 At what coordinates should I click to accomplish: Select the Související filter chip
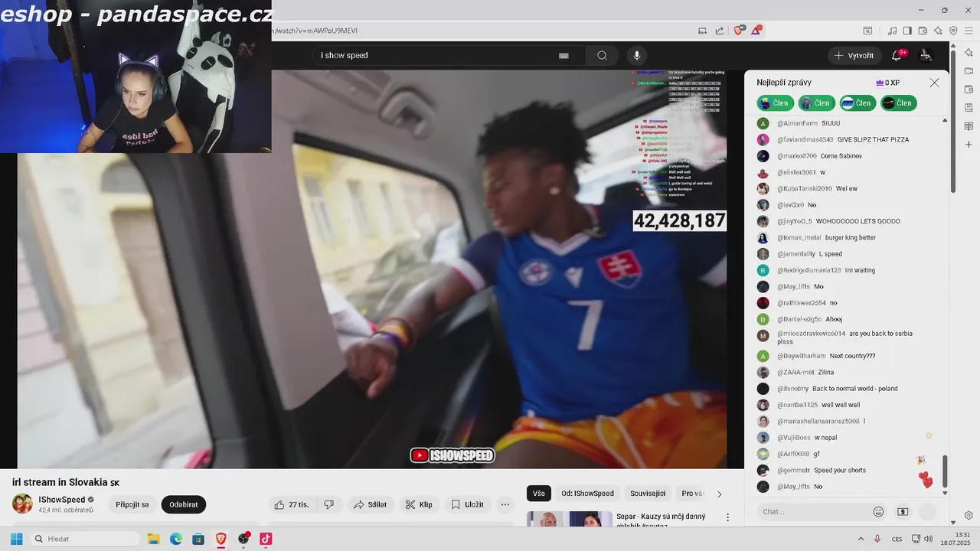648,494
